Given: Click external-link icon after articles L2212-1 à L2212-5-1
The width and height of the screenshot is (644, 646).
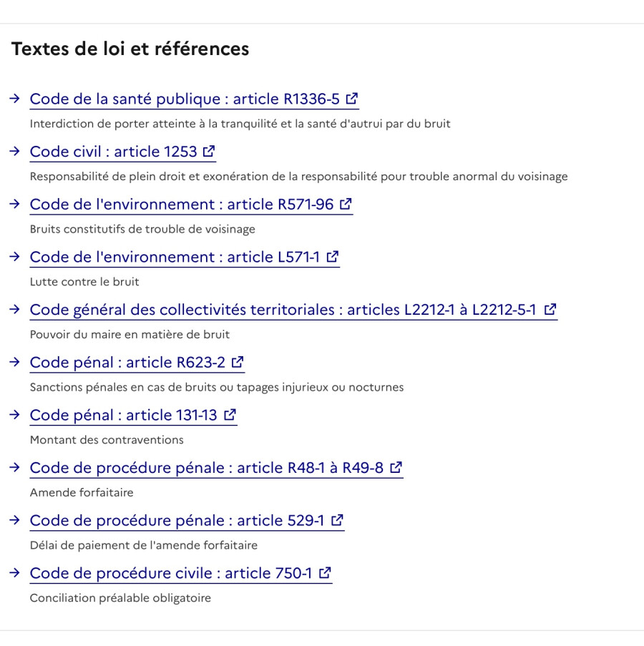Looking at the screenshot, I should point(550,309).
